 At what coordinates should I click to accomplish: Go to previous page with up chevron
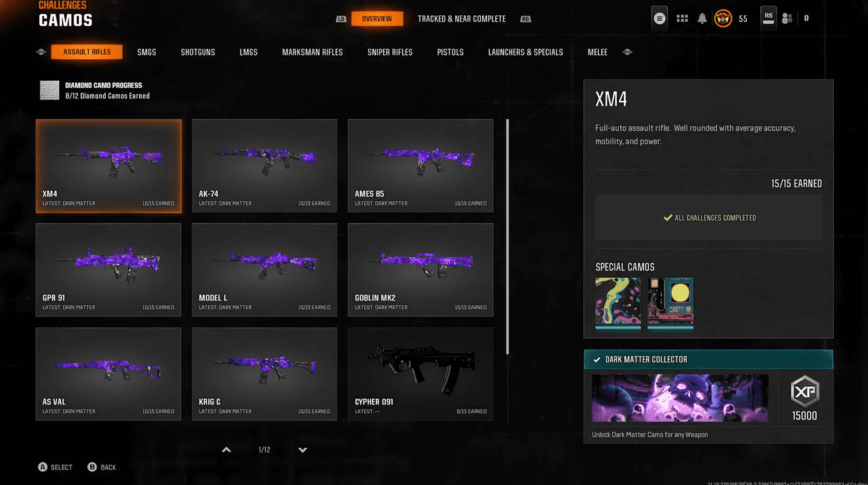coord(226,450)
